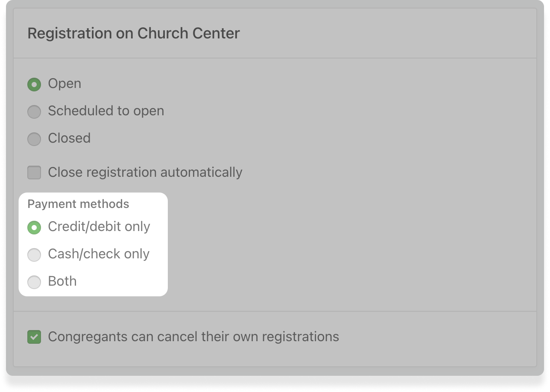Choose the Scheduled to open radio button

pos(34,112)
